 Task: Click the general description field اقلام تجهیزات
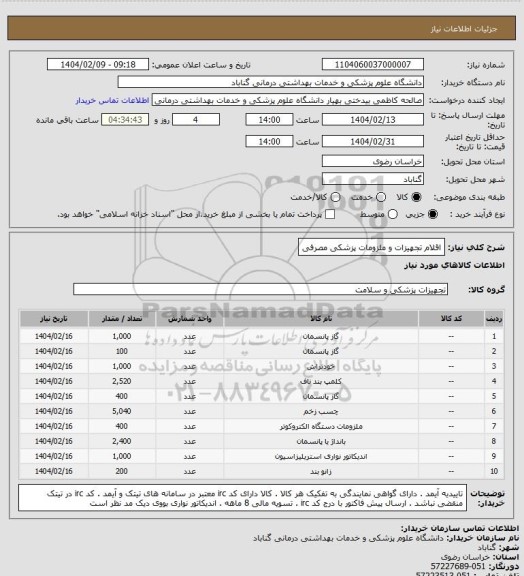371,248
